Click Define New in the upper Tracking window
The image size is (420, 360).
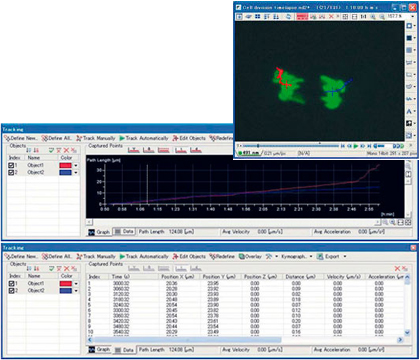21,138
